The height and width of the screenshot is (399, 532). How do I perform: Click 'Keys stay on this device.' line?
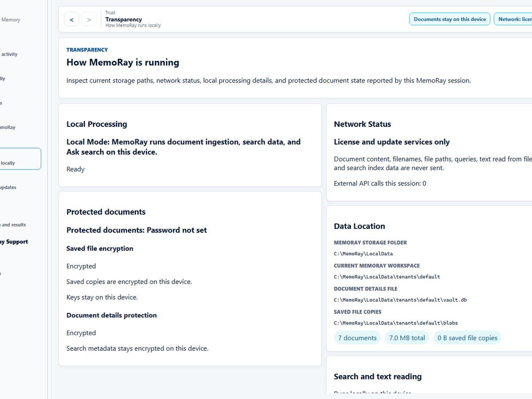click(102, 297)
